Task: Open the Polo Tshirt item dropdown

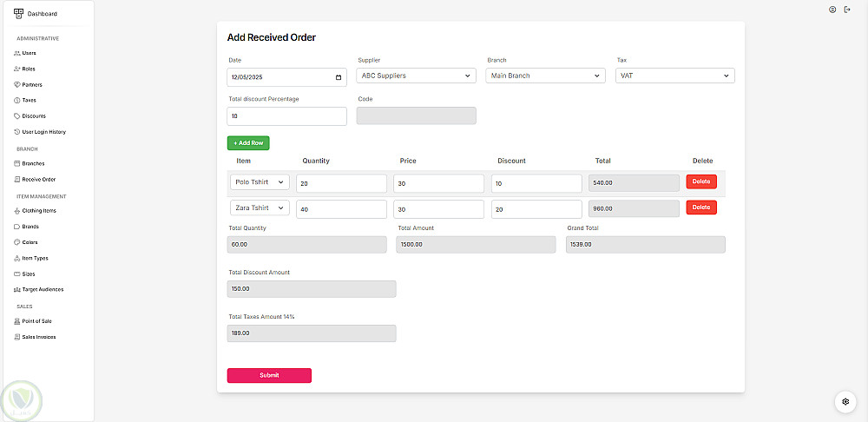Action: coord(260,182)
